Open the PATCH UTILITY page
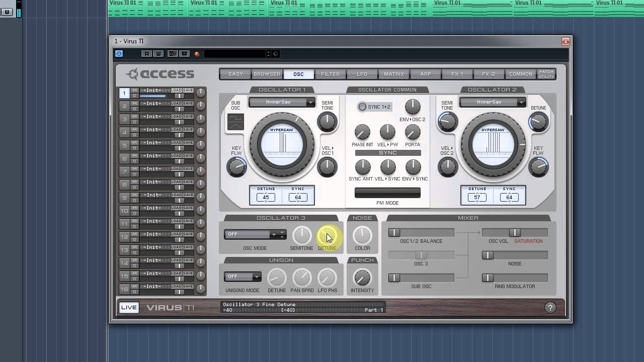This screenshot has width=644, height=362. (546, 74)
